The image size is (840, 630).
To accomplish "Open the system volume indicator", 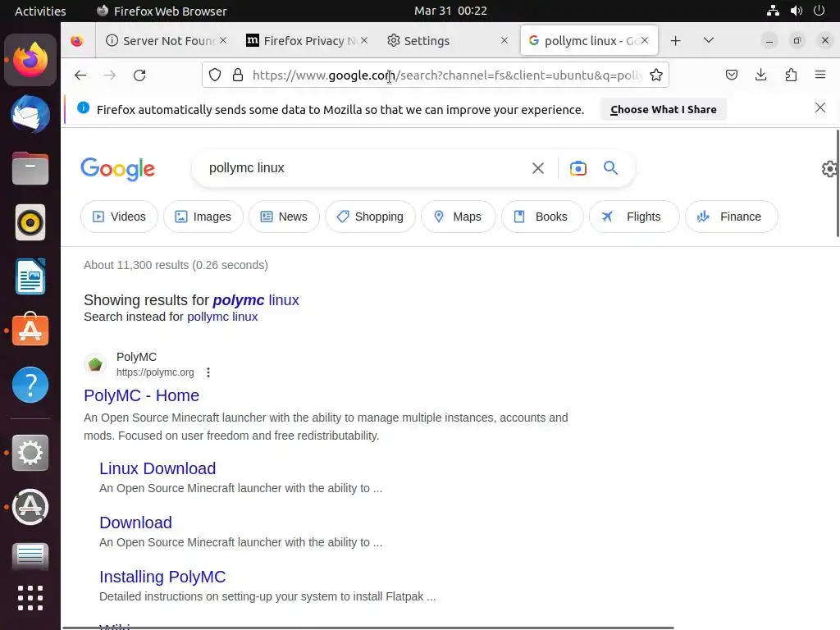I will tap(796, 11).
